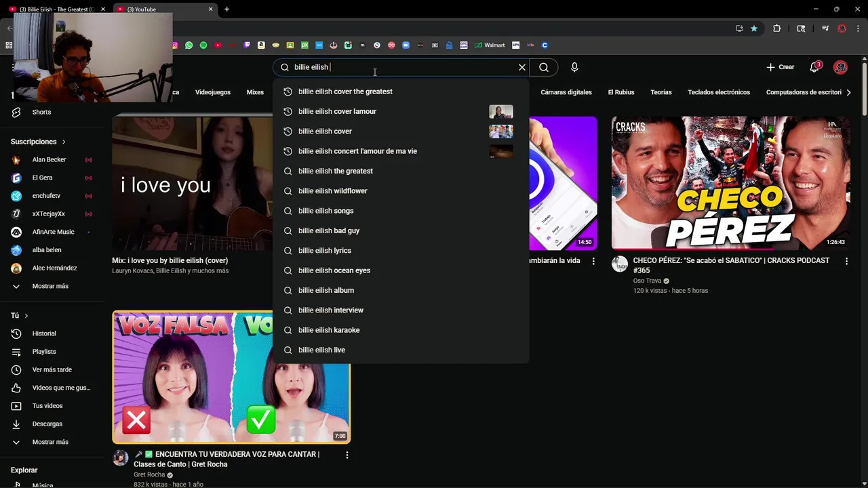Open Shorts in the sidebar

(x=41, y=112)
